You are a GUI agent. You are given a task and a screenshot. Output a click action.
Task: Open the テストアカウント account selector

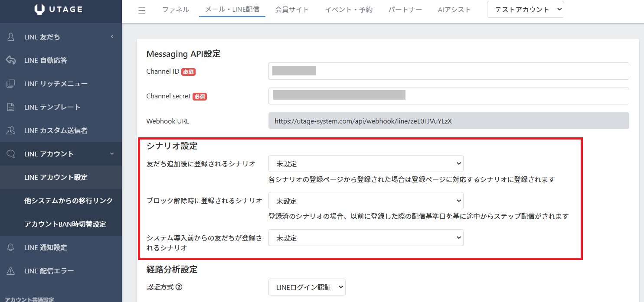pos(525,10)
